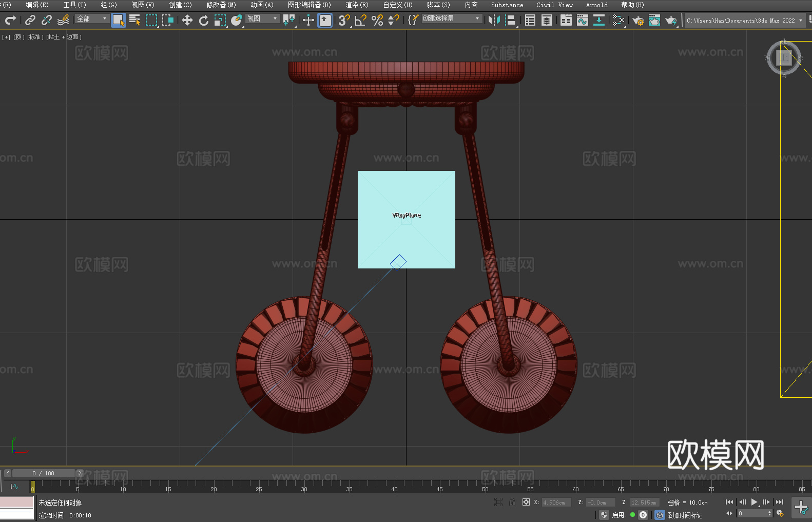This screenshot has height=522, width=812.
Task: Click 添加时间标记 add time tag
Action: click(684, 515)
